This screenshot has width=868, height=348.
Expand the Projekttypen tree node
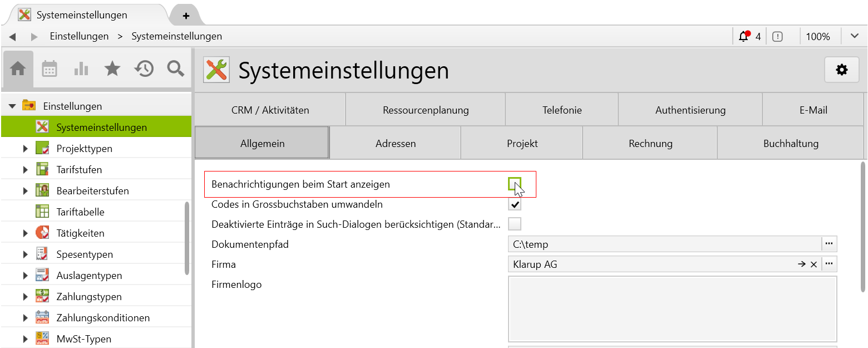(x=26, y=149)
